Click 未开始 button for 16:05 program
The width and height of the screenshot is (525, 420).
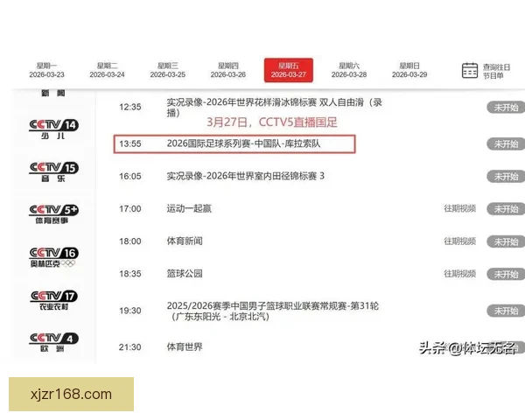(x=506, y=177)
